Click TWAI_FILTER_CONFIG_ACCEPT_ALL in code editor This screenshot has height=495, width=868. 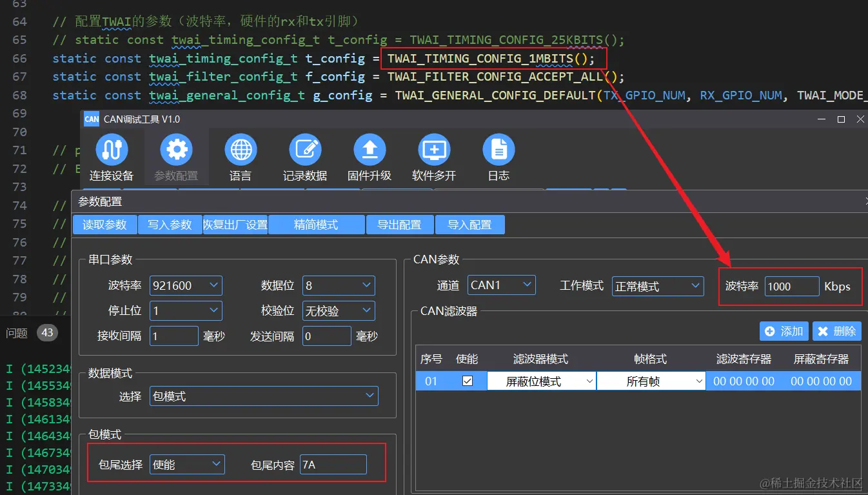coord(495,77)
